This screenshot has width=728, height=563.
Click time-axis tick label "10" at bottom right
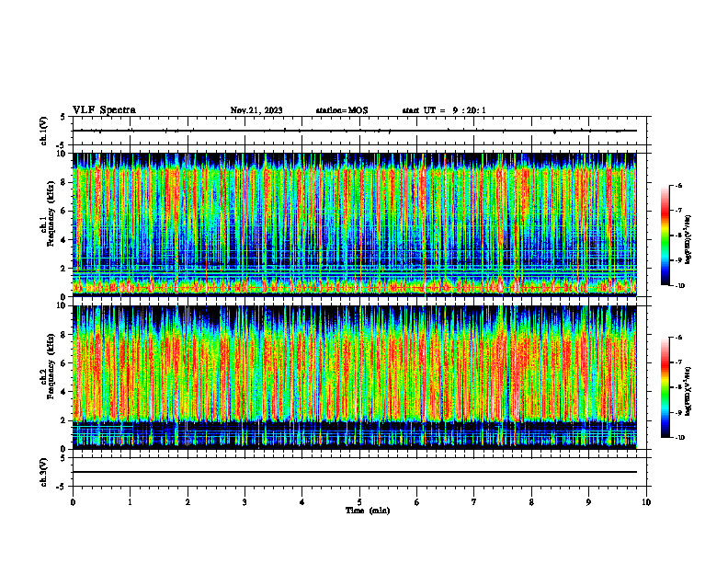646,502
